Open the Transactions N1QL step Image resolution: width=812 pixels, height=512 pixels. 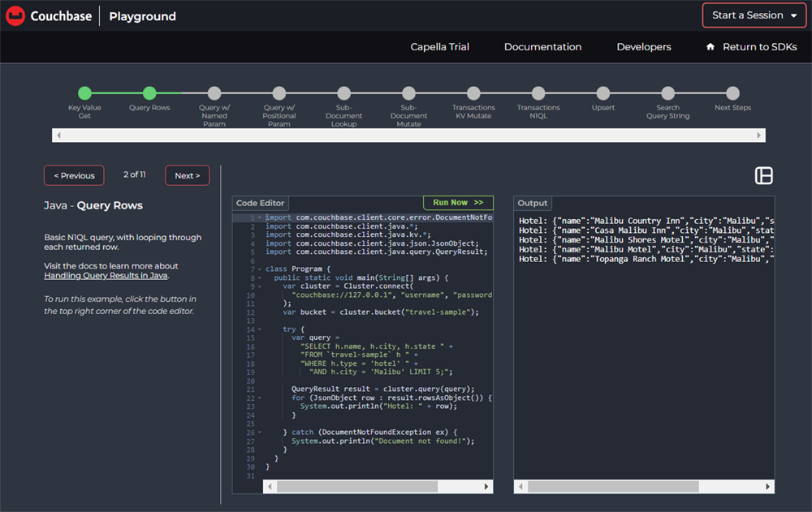(x=538, y=93)
